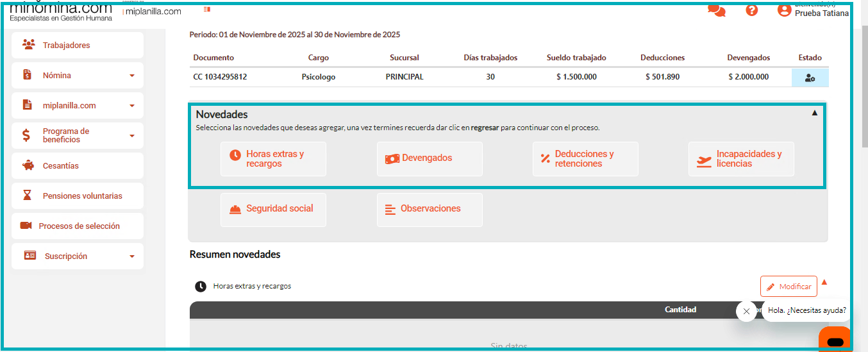The width and height of the screenshot is (868, 352).
Task: Click the percent icon on Deducciones y retenciones
Action: point(546,158)
